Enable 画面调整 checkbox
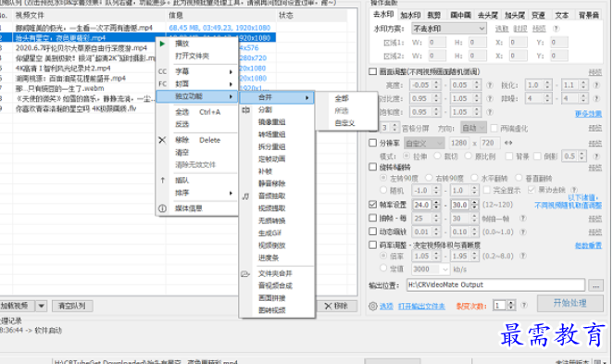 pos(372,71)
